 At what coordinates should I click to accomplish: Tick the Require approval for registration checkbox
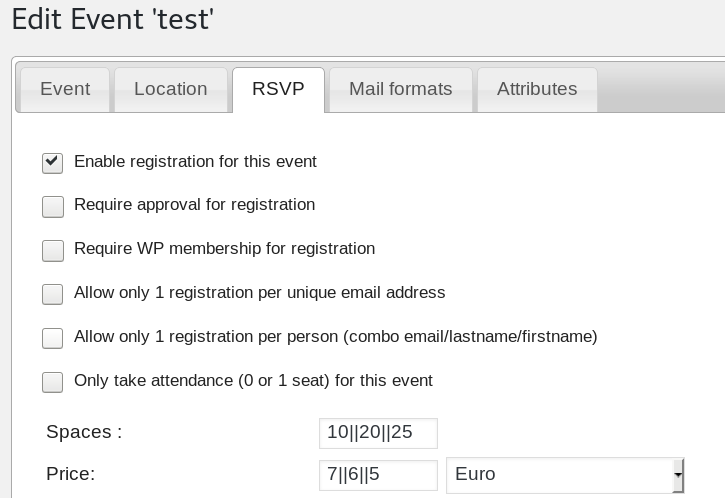[x=53, y=207]
